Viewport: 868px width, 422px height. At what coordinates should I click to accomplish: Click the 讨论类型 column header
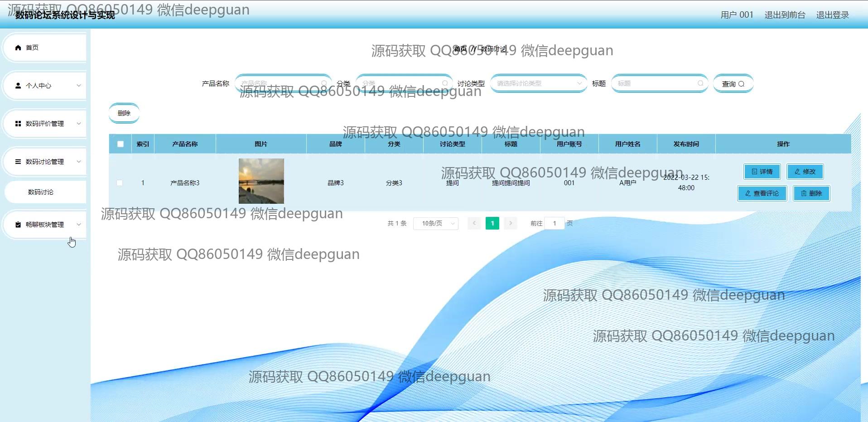(x=453, y=144)
